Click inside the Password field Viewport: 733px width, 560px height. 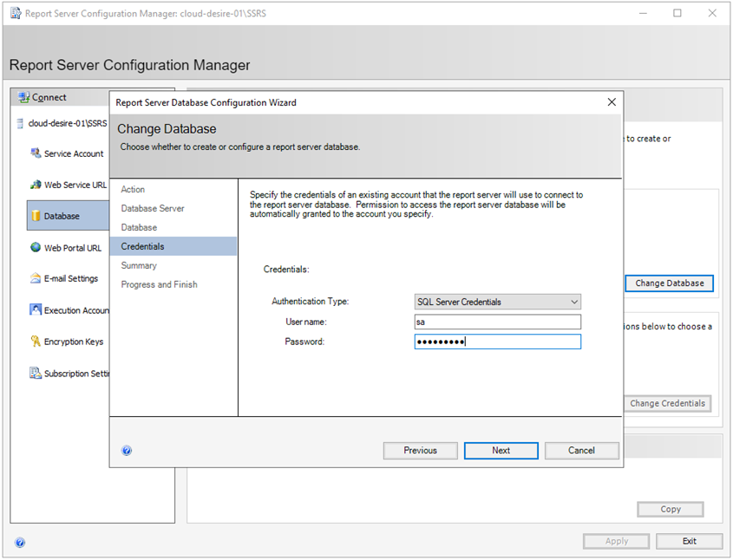coord(497,341)
